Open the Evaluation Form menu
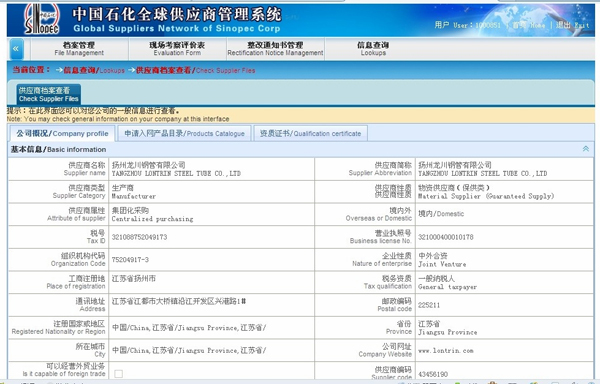Viewport: 600px width, 384px height. pyautogui.click(x=177, y=49)
